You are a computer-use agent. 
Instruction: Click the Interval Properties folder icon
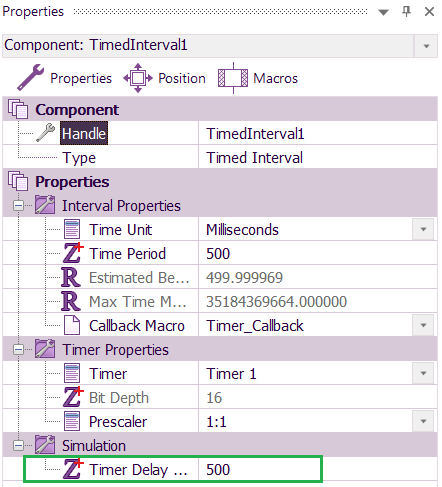[x=45, y=205]
